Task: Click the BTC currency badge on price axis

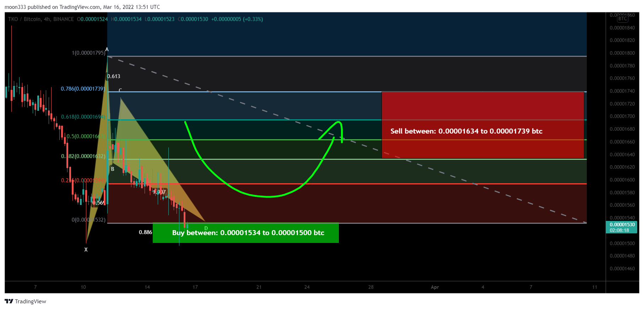Action: click(x=623, y=19)
